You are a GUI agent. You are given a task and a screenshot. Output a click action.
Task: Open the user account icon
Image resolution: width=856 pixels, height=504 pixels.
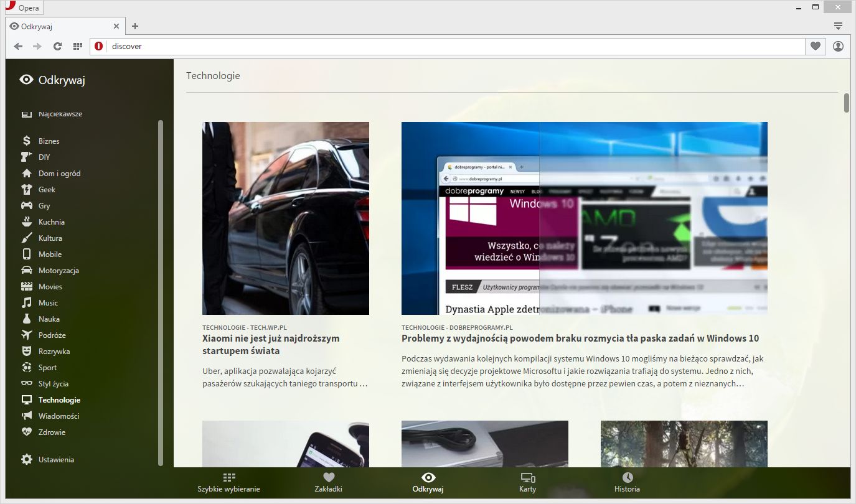(838, 46)
